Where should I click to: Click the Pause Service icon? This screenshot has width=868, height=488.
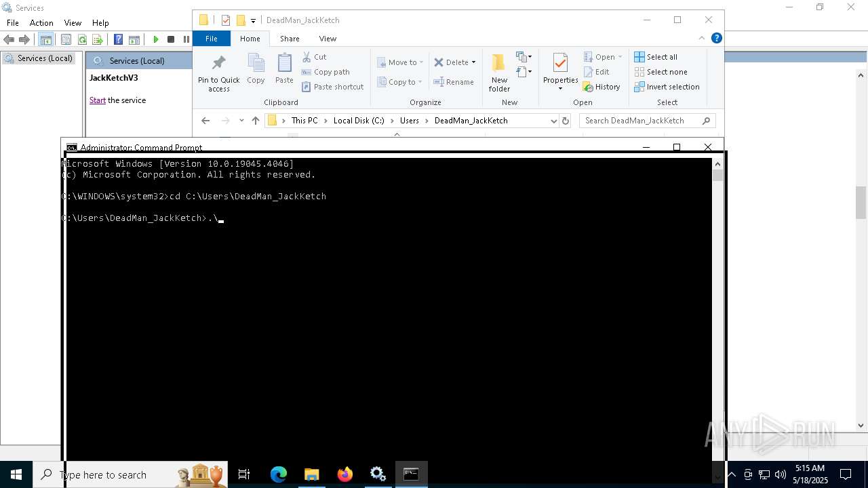[186, 39]
